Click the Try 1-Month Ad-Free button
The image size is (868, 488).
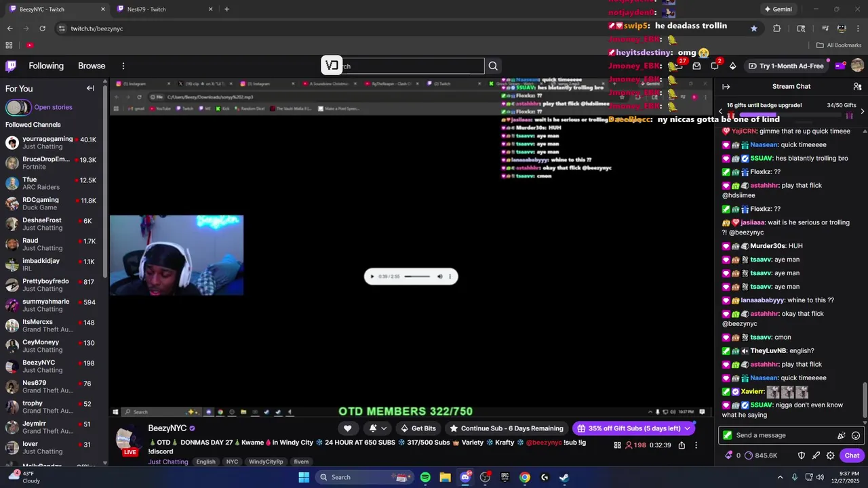coord(787,66)
